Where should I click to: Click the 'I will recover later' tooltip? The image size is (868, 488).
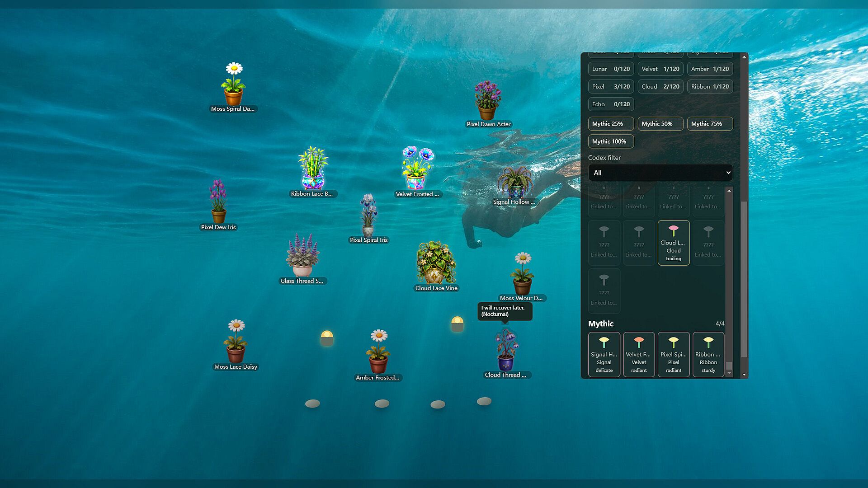(505, 311)
